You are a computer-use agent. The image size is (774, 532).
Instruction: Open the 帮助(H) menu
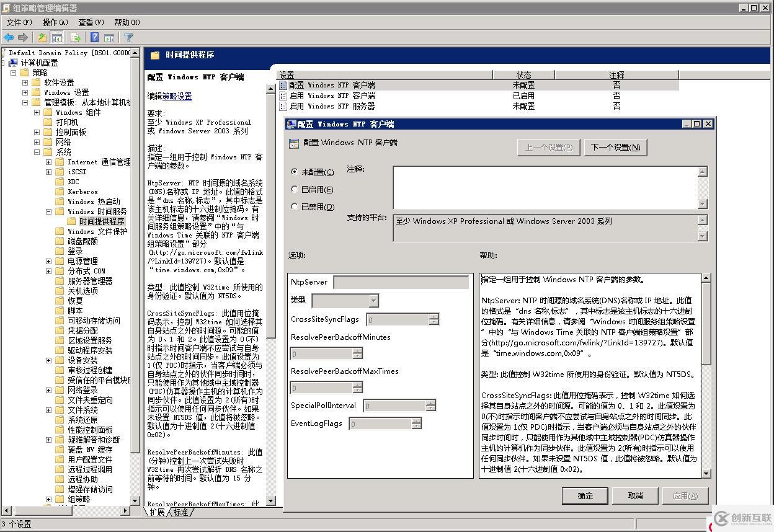pos(127,22)
